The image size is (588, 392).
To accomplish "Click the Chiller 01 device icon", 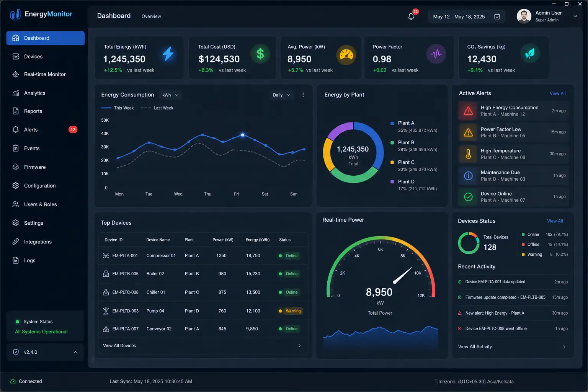I will [x=106, y=292].
